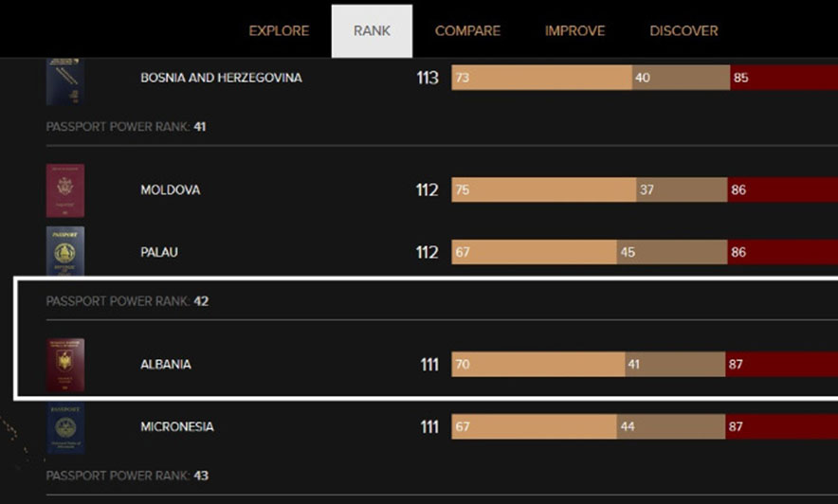Click Moldova's visa-on-arrival segment showing 37
Screen dimensions: 838x504
681,190
